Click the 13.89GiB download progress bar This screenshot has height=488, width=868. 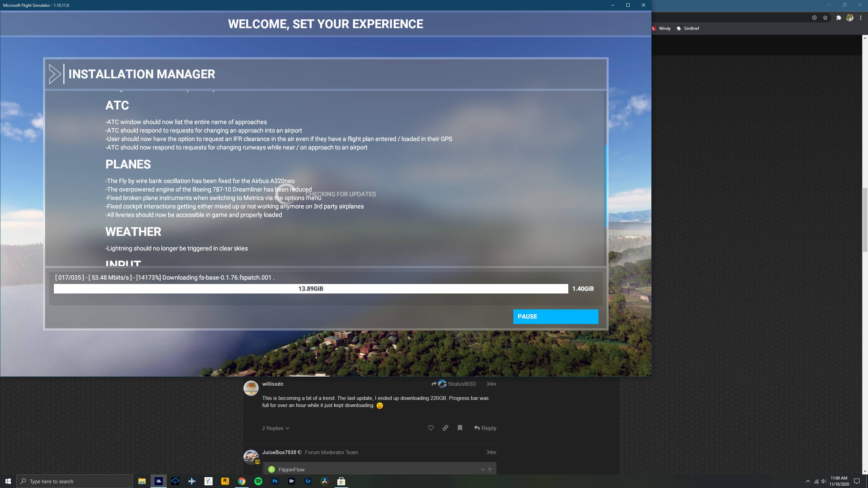[x=311, y=289]
